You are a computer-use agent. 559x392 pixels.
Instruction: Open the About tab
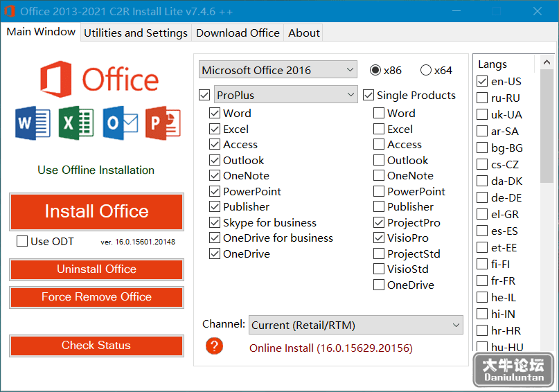tap(303, 33)
